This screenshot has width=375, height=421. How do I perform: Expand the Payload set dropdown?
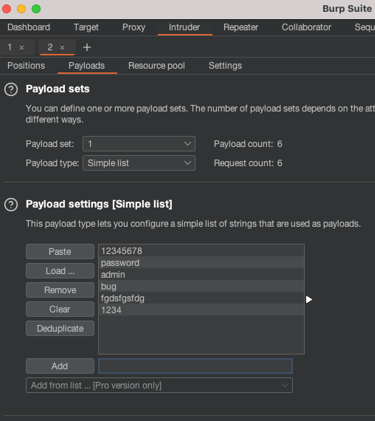coord(139,144)
